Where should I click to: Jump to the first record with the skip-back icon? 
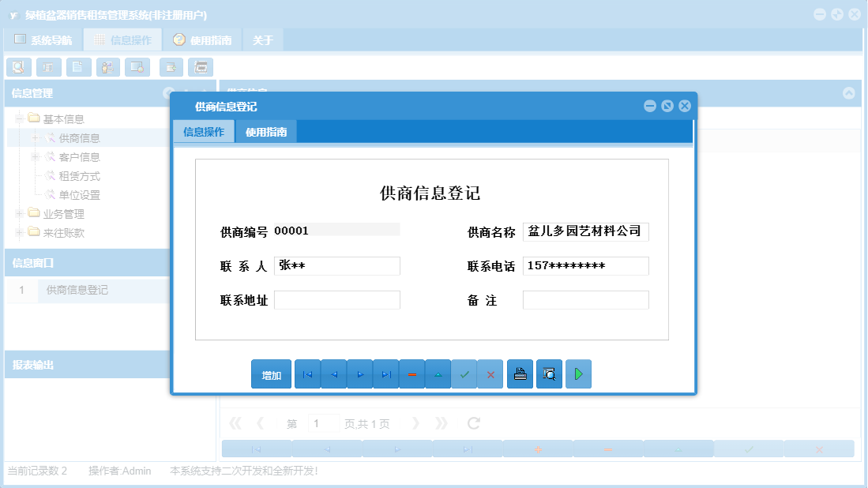(307, 374)
